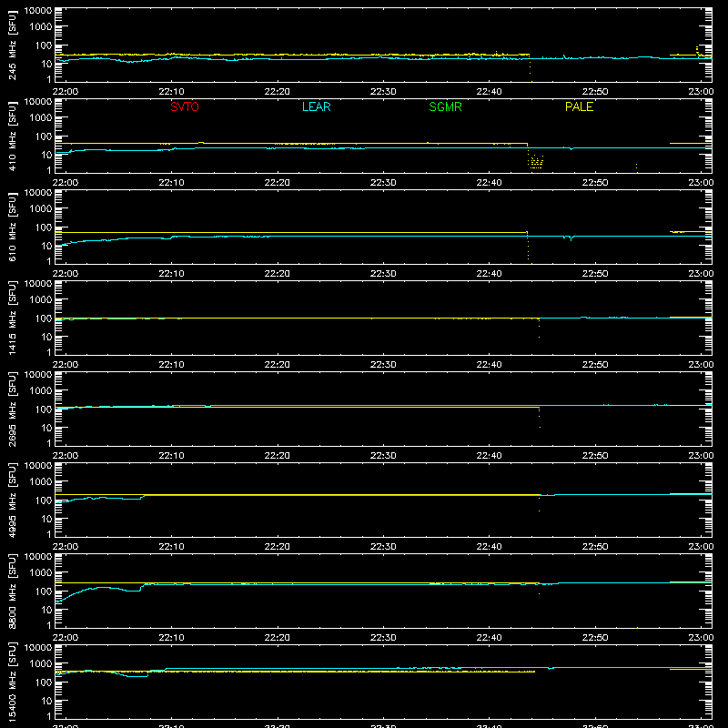This screenshot has width=728, height=728.
Task: Click 22:50 tick under the 1415 MHz plot
Action: [x=595, y=365]
